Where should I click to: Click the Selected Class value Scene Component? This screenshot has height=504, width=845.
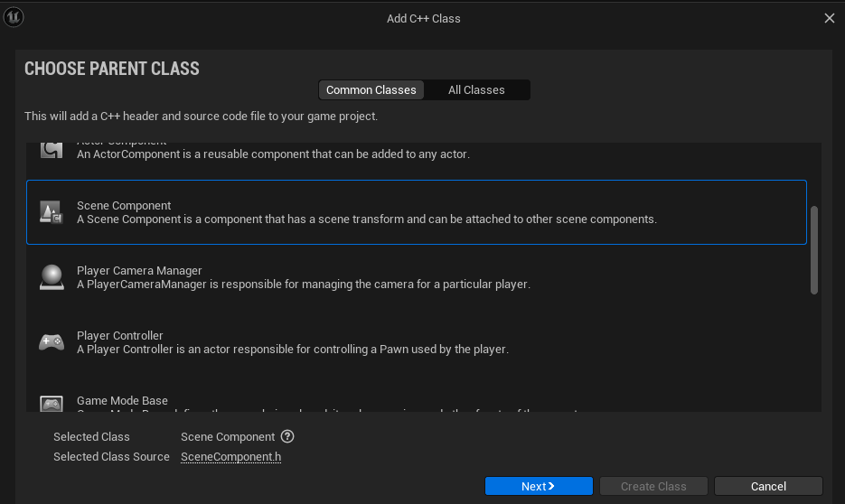pyautogui.click(x=228, y=436)
